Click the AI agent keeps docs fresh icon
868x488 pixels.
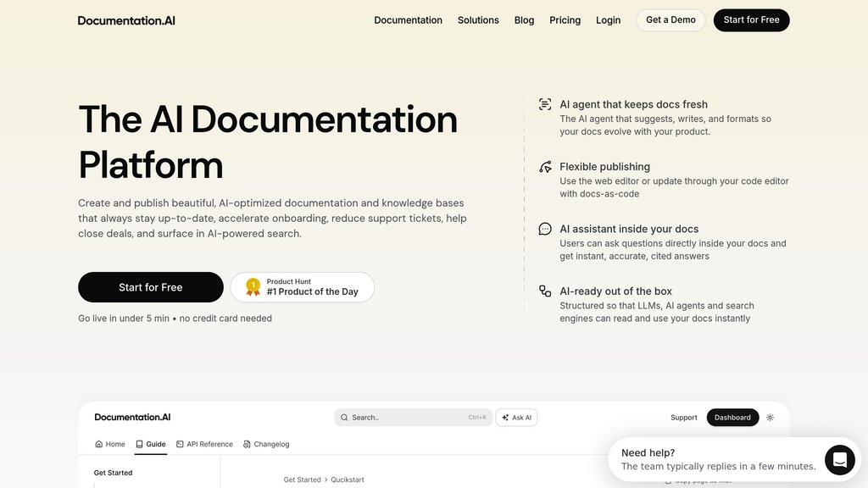(x=545, y=104)
